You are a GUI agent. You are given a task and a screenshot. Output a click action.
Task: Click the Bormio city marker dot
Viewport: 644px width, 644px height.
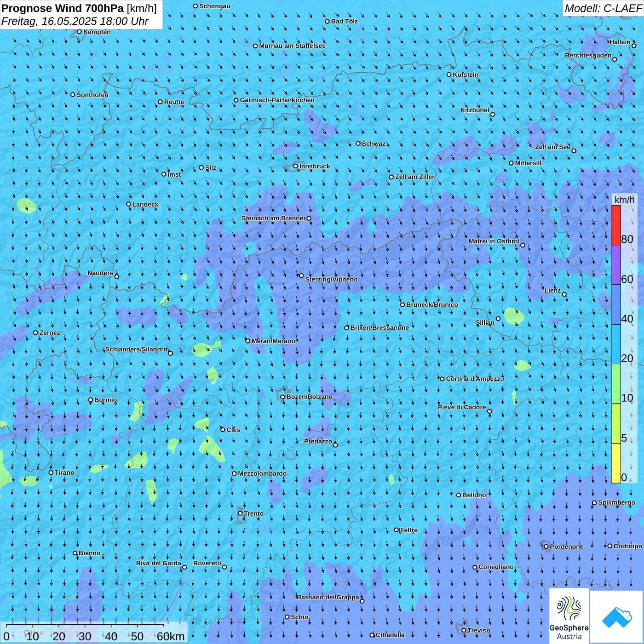[91, 400]
